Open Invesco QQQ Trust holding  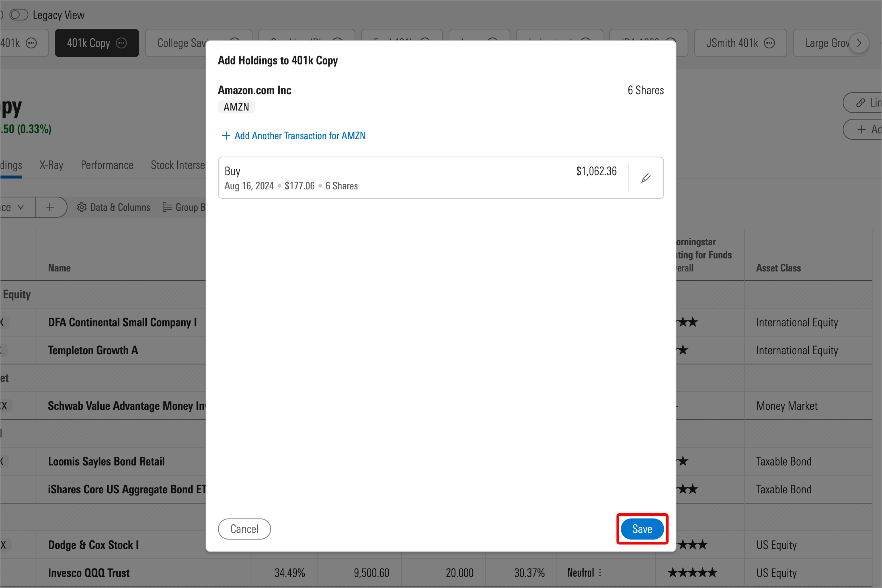click(89, 573)
